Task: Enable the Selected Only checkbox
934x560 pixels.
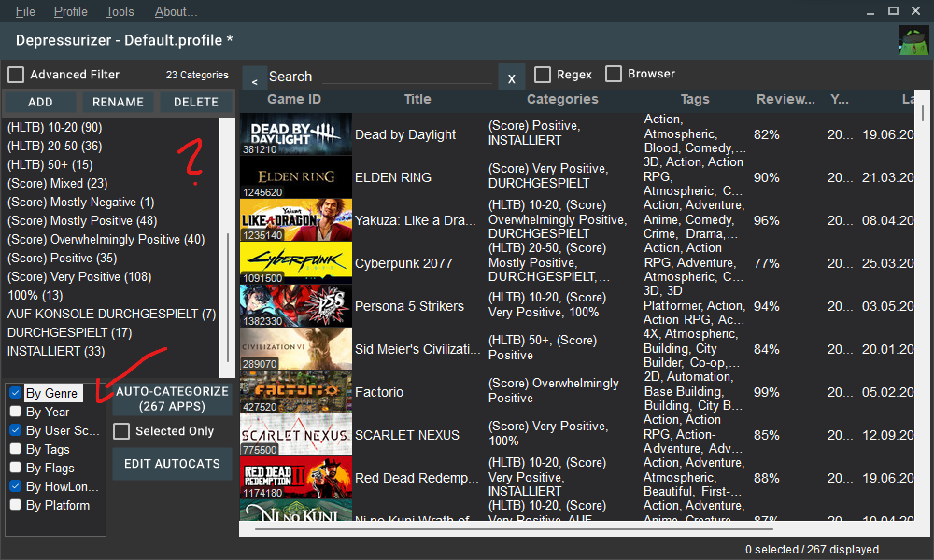Action: (x=121, y=431)
